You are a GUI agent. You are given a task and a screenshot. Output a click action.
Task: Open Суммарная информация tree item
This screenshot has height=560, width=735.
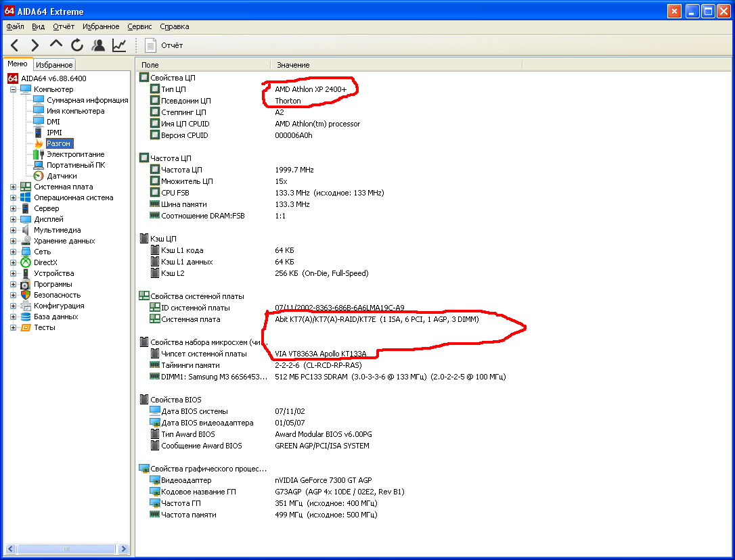tap(87, 100)
